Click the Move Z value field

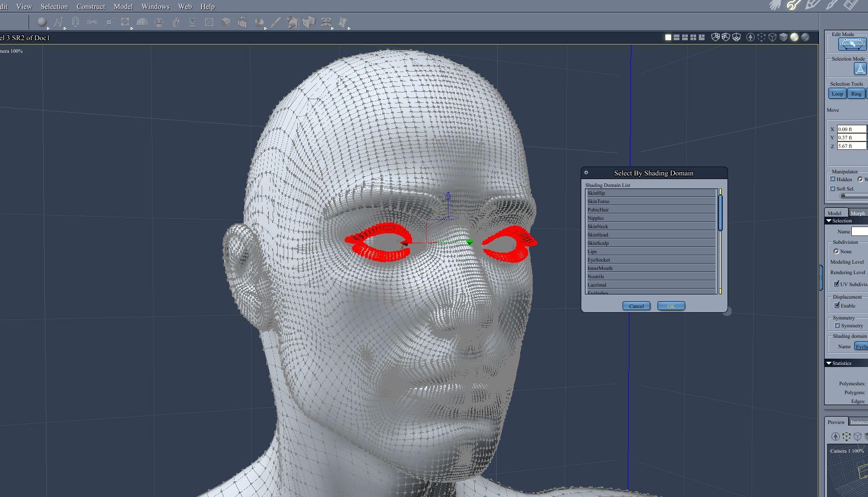pyautogui.click(x=852, y=146)
